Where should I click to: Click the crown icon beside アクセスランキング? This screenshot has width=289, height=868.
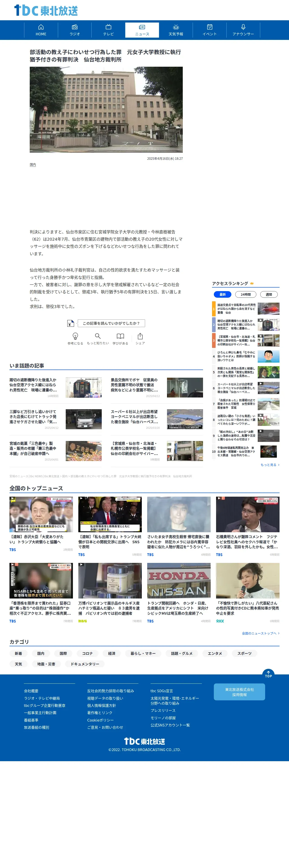pos(252,283)
